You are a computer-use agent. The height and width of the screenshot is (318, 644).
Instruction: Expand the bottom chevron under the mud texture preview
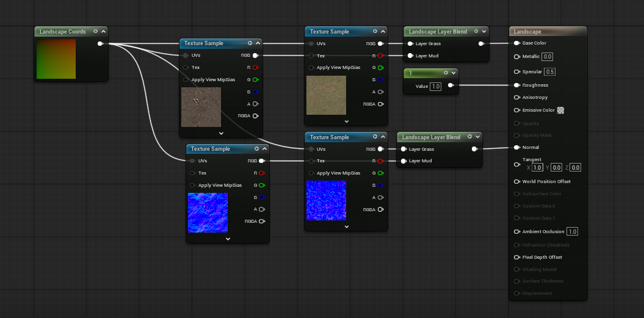point(221,132)
